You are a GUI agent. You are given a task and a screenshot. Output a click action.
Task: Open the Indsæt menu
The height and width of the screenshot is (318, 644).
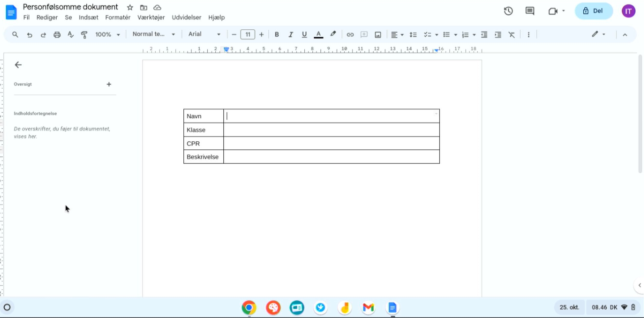click(88, 18)
